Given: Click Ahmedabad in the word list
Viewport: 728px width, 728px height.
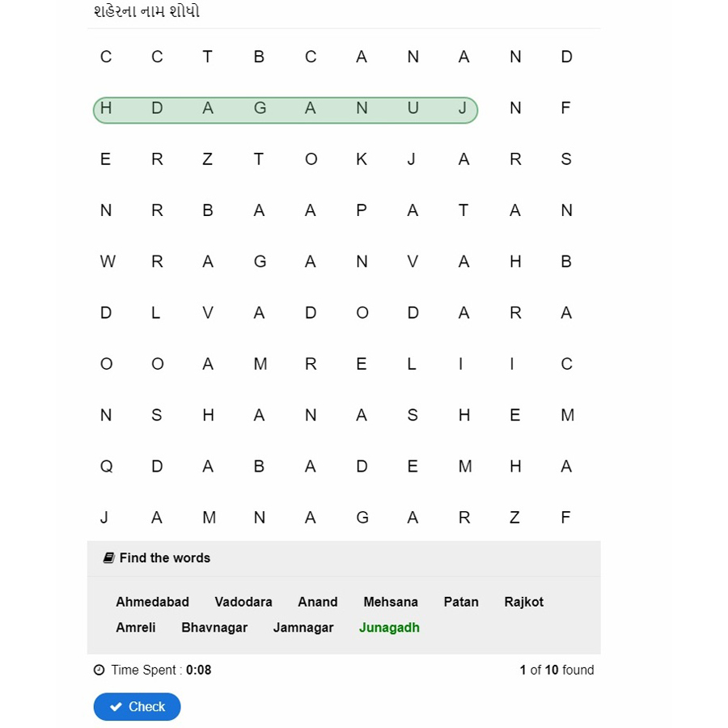Looking at the screenshot, I should click(x=152, y=602).
